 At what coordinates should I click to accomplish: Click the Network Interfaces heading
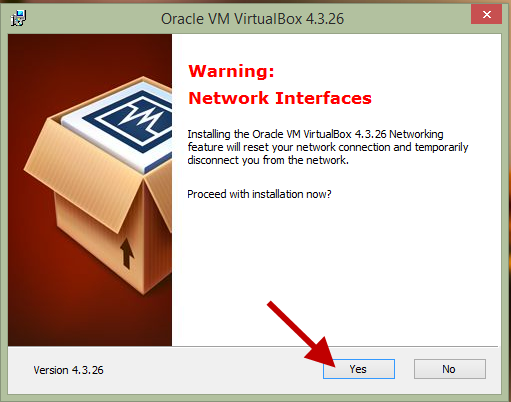pos(280,98)
